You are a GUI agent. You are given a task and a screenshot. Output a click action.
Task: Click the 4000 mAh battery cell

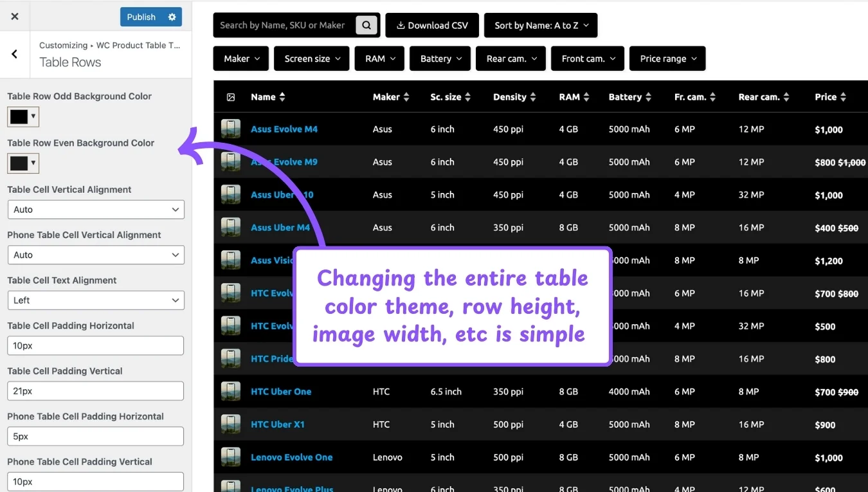[629, 391]
